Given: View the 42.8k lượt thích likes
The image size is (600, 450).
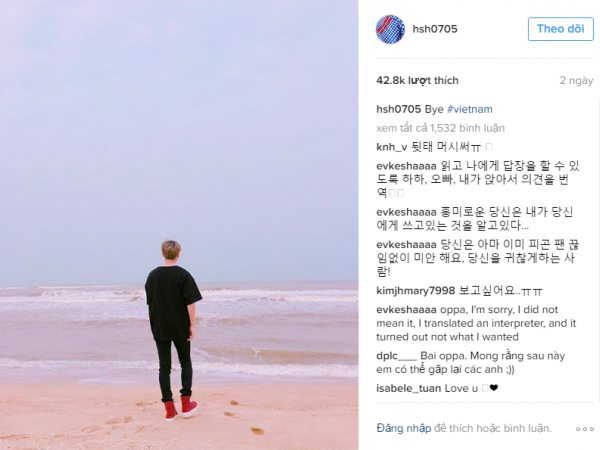Looking at the screenshot, I should point(417,80).
